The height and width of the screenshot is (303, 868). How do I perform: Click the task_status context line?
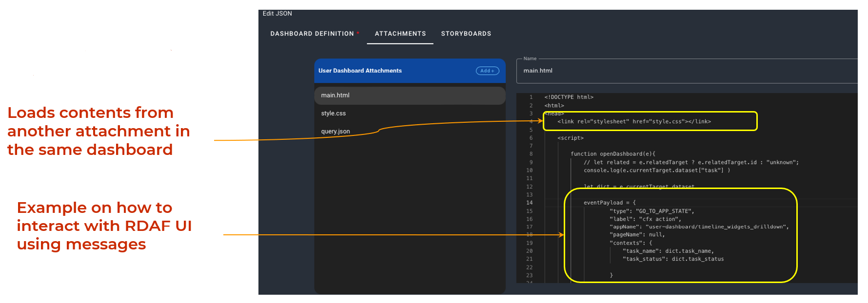673,259
